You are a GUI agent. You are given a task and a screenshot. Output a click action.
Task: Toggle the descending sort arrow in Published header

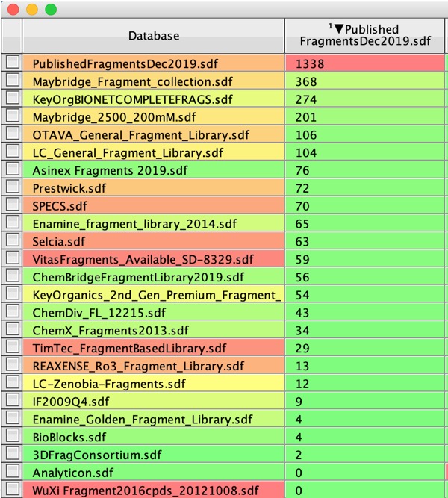(339, 28)
